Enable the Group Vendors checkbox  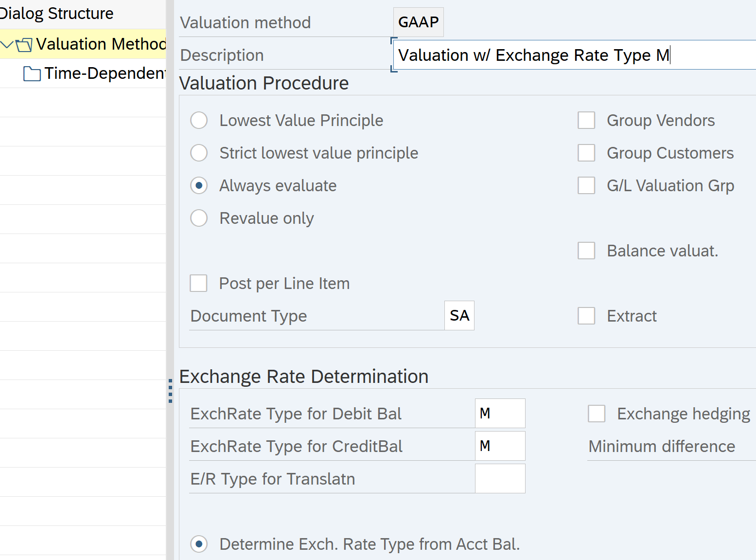point(586,120)
